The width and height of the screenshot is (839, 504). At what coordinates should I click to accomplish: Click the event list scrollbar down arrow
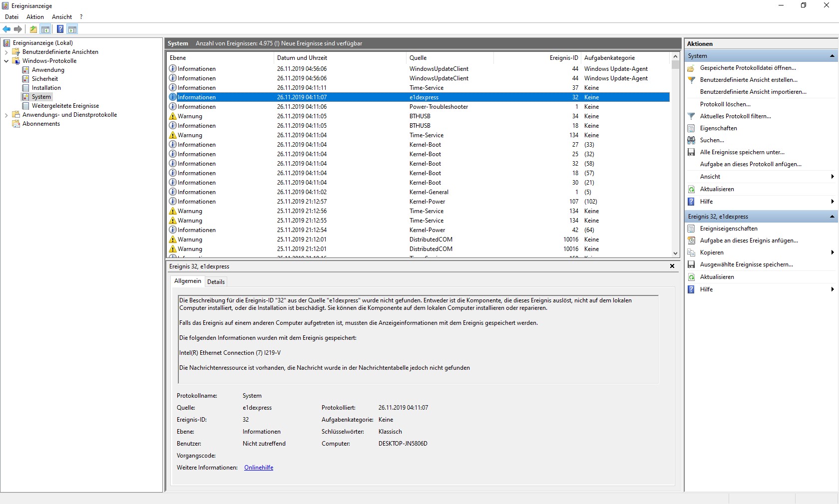pyautogui.click(x=675, y=253)
